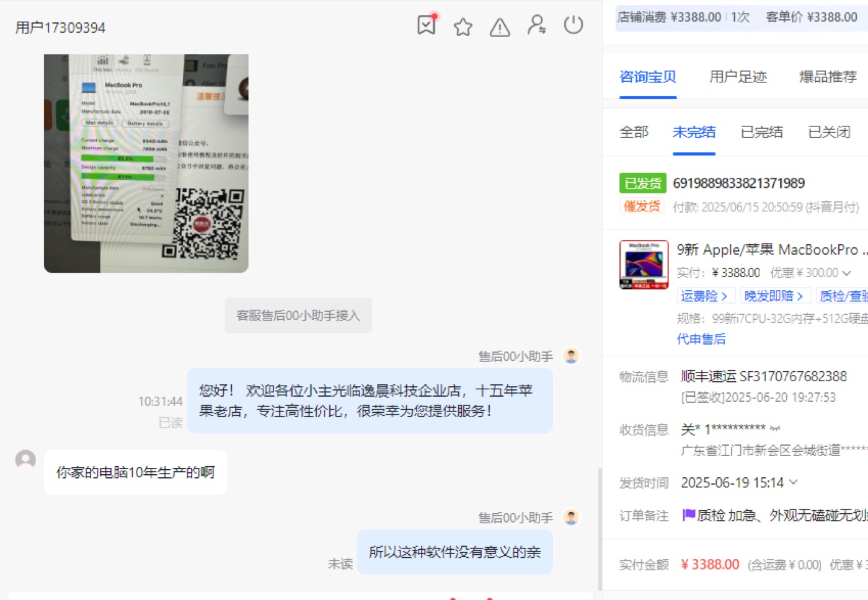This screenshot has width=868, height=600.
Task: Star this conversation with 用户17309394
Action: click(x=463, y=27)
